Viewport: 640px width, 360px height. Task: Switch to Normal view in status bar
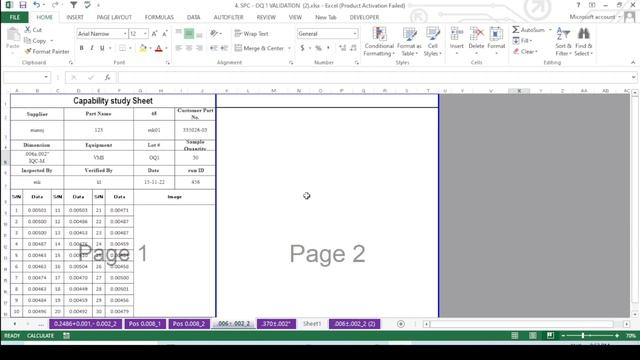click(515, 336)
